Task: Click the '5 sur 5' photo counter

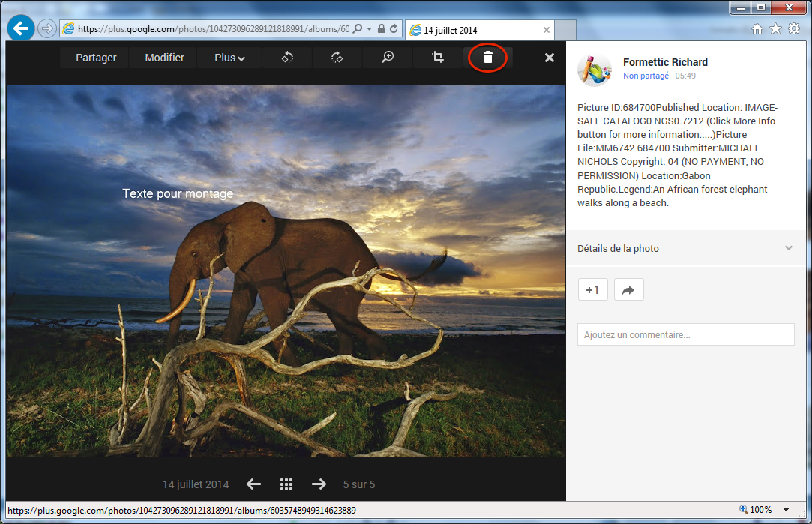Action: point(359,485)
